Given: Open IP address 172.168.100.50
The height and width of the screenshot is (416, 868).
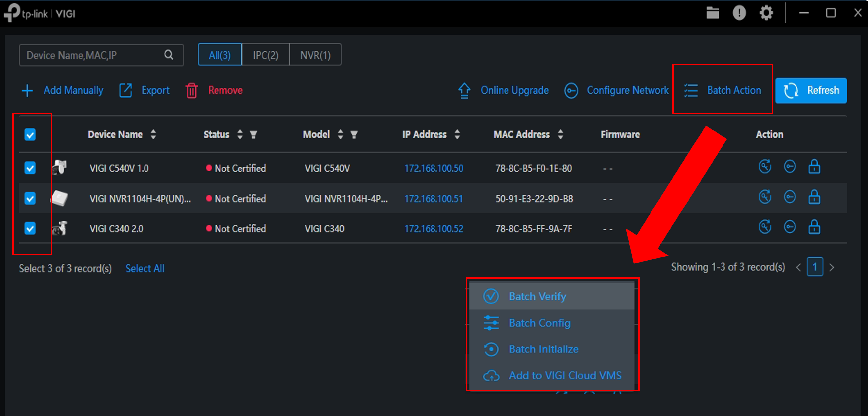Looking at the screenshot, I should pyautogui.click(x=434, y=168).
